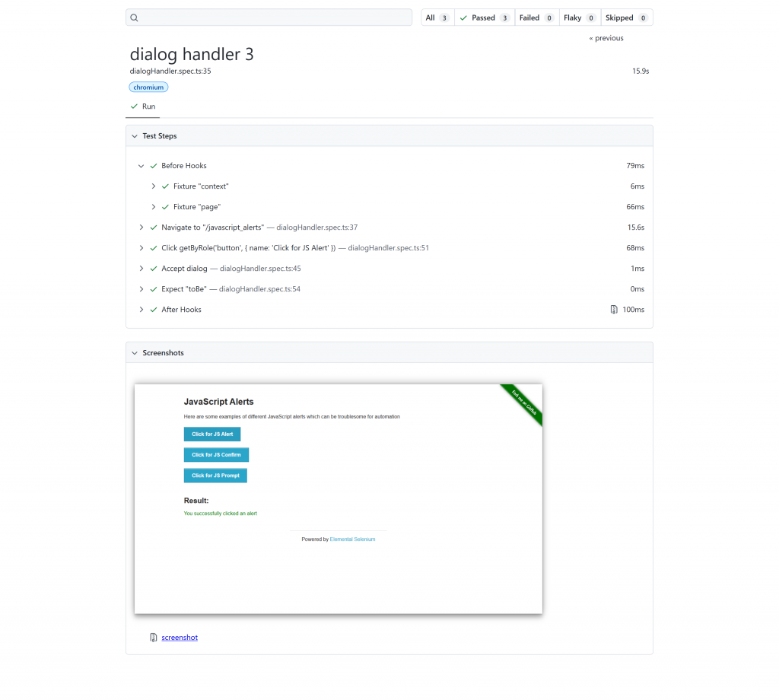Click the green checkmark in Passed filter
This screenshot has width=779, height=700.
463,18
